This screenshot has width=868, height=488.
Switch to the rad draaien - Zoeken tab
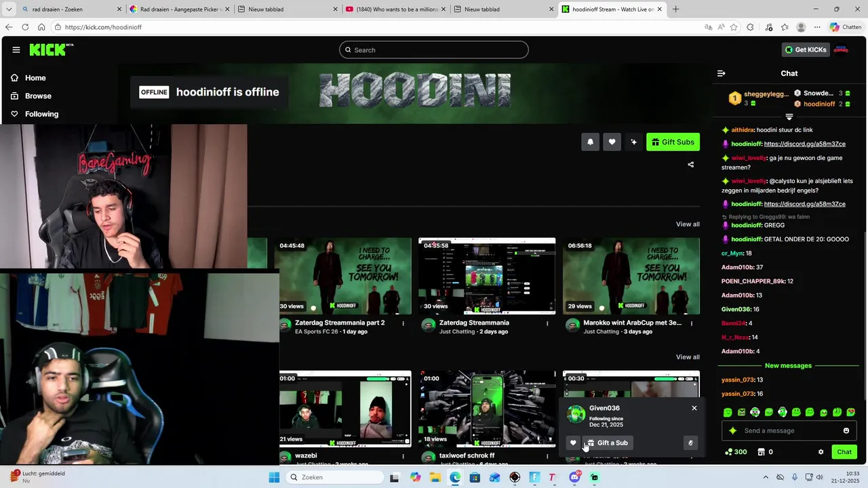tap(71, 9)
